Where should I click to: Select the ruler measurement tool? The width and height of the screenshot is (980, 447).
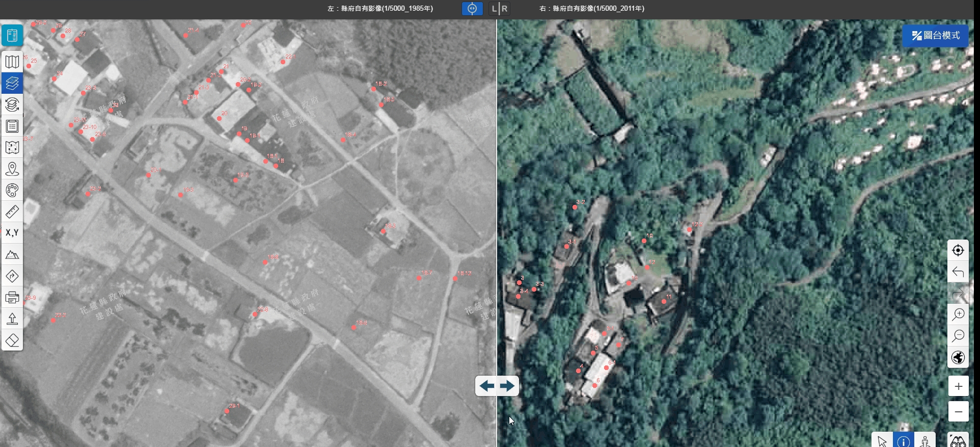point(12,212)
